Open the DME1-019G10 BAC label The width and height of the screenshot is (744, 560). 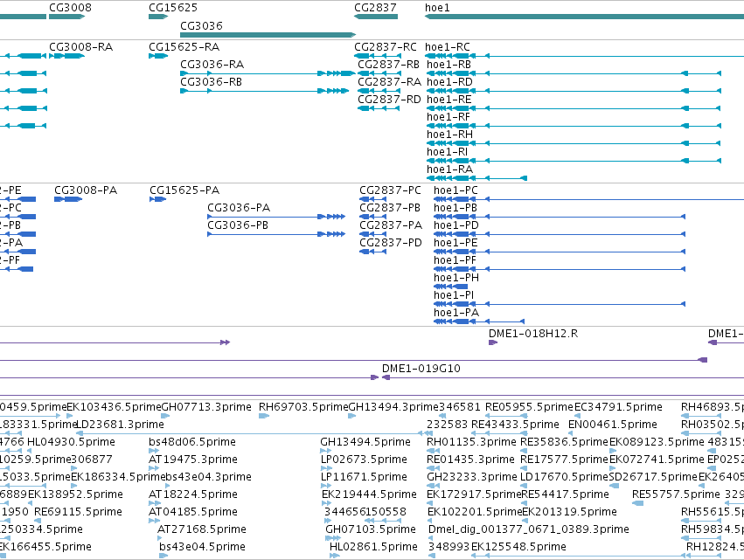pyautogui.click(x=421, y=369)
